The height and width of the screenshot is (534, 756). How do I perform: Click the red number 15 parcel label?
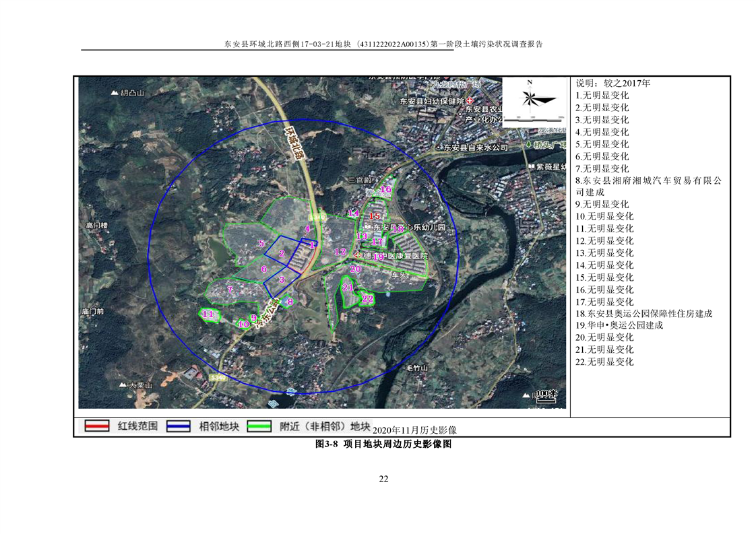click(375, 215)
